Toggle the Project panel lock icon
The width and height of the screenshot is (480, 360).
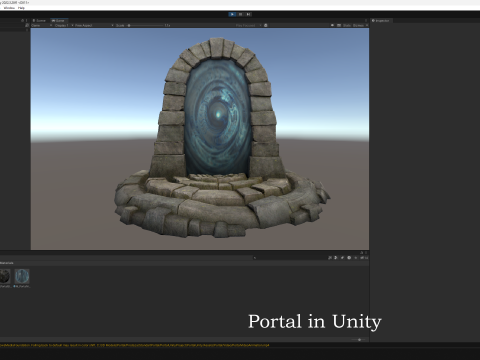pos(361,253)
